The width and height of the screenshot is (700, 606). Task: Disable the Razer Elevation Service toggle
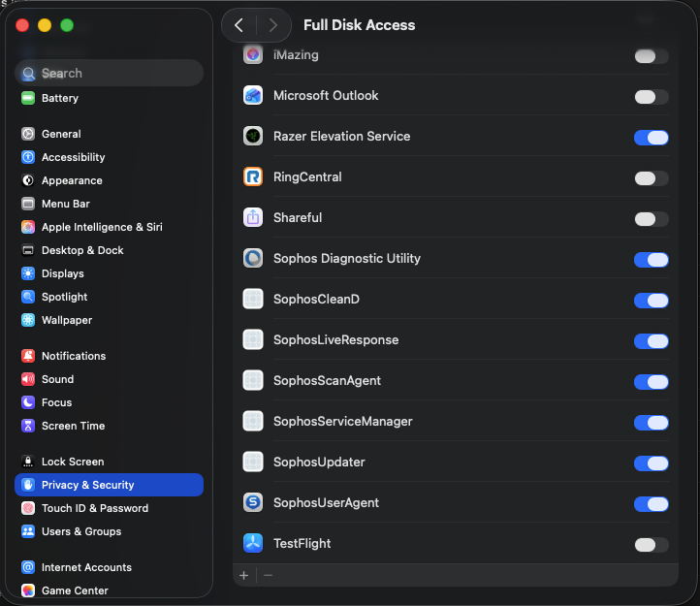click(x=651, y=138)
